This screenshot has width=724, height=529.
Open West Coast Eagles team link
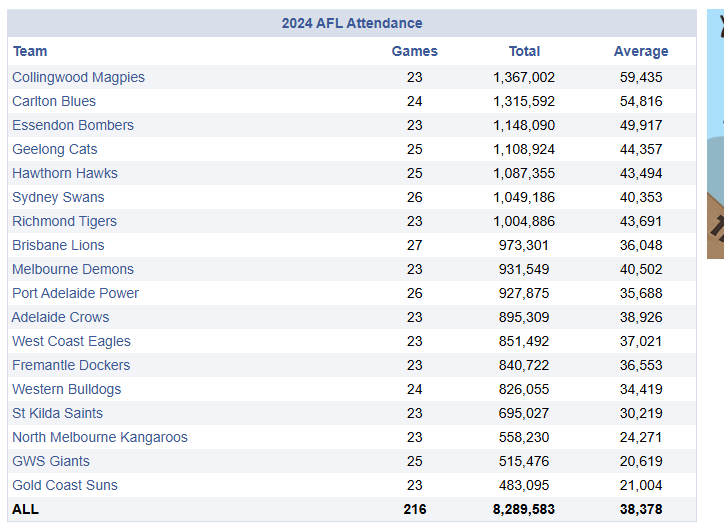(x=72, y=341)
